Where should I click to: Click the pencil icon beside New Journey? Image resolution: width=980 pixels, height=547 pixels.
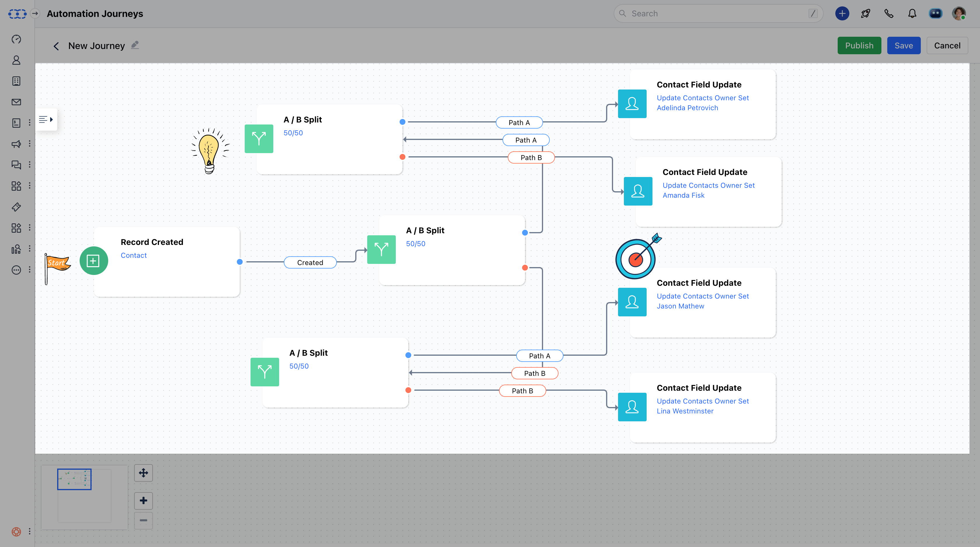pyautogui.click(x=135, y=45)
